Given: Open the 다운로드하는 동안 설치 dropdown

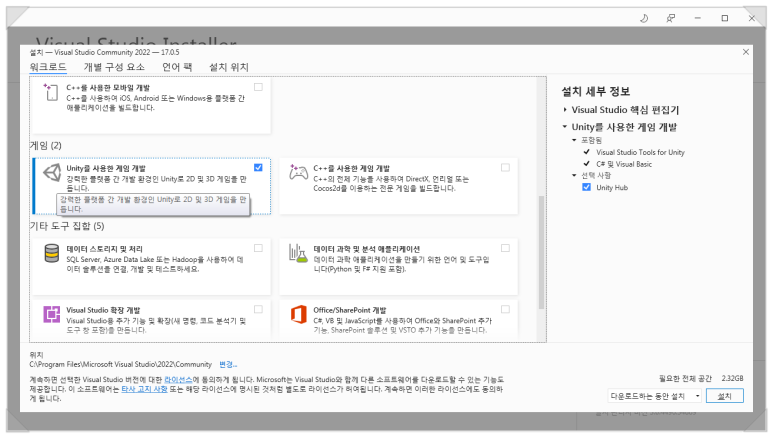Looking at the screenshot, I should pos(655,396).
